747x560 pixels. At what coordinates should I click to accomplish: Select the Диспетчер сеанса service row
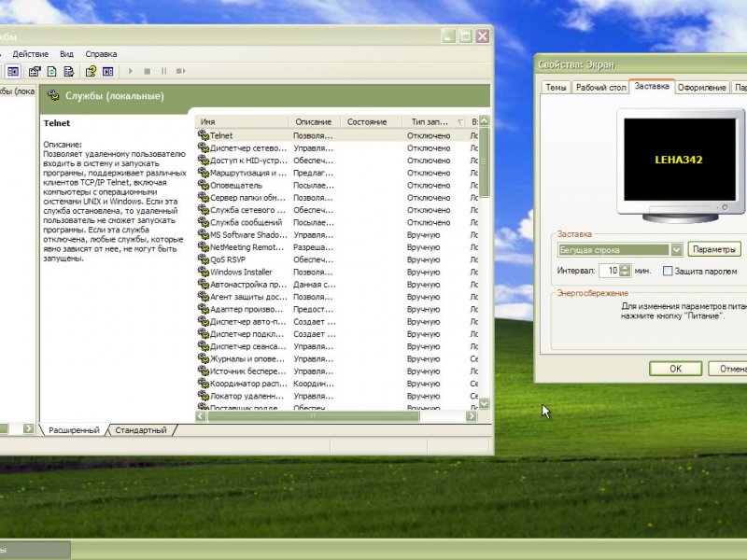pyautogui.click(x=337, y=345)
